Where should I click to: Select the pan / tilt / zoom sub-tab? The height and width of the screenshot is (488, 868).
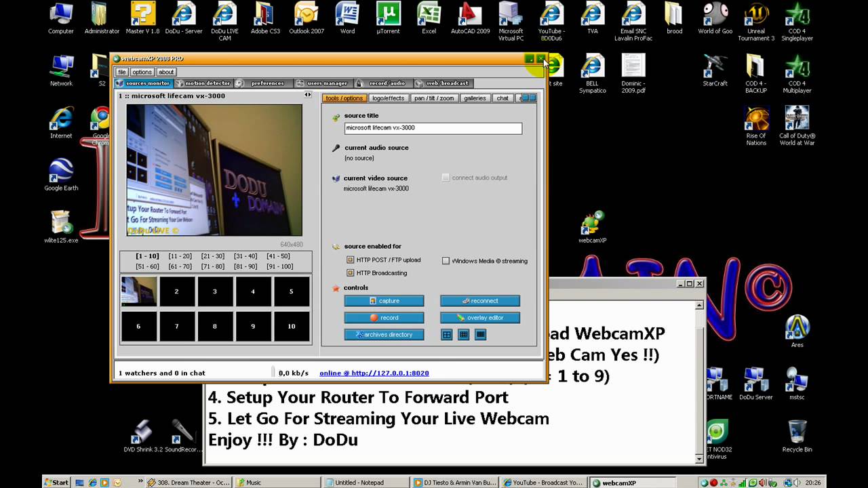(x=434, y=98)
